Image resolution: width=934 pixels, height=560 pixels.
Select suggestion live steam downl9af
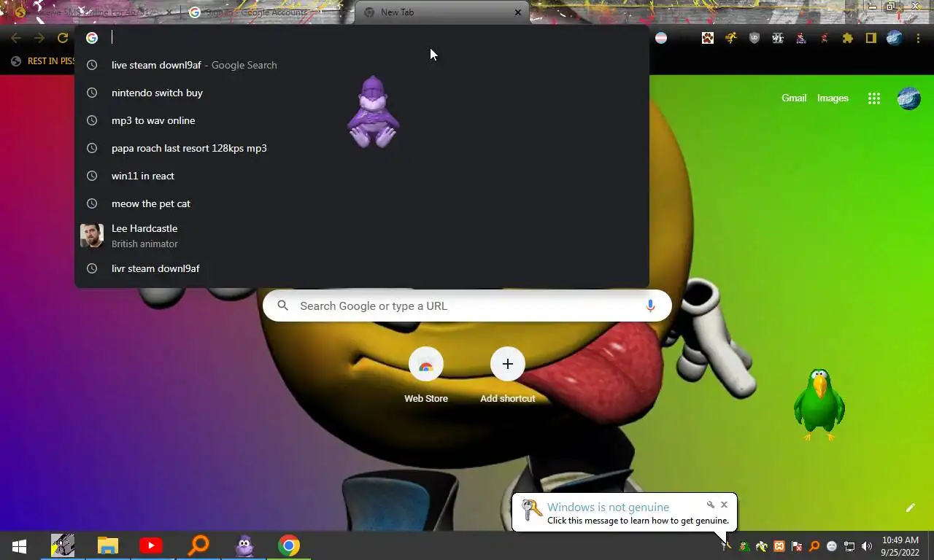click(x=362, y=65)
